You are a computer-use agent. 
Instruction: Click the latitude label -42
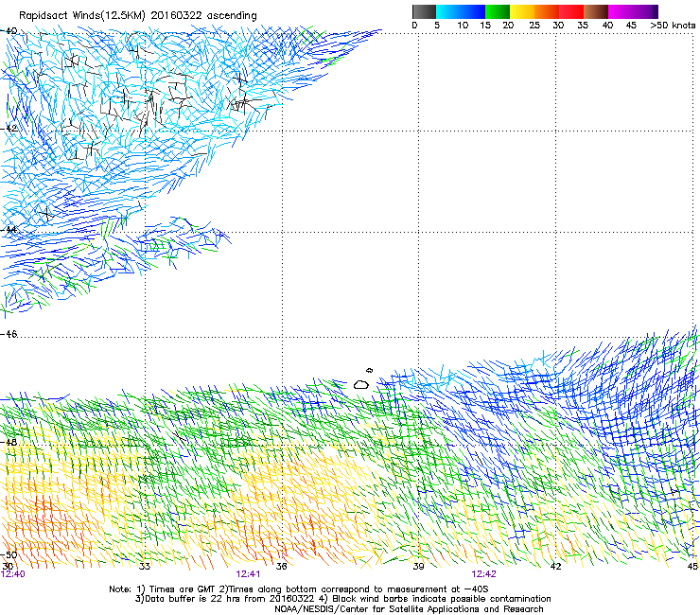coord(9,128)
